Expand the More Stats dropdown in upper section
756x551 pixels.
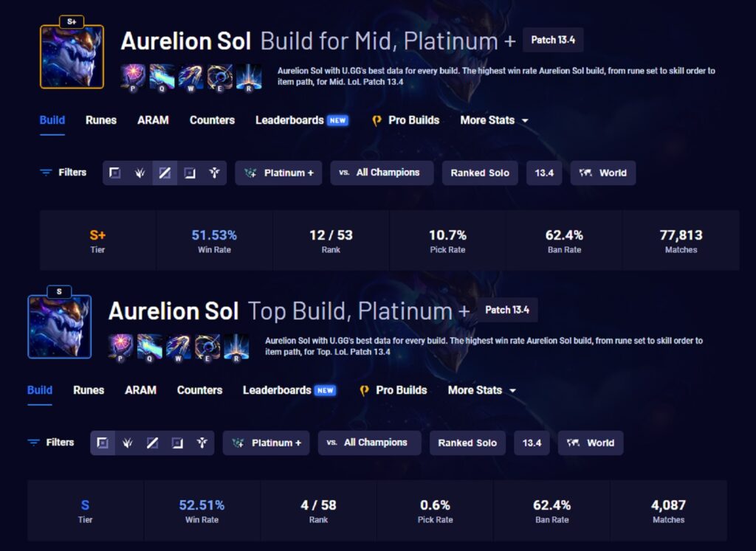click(494, 120)
